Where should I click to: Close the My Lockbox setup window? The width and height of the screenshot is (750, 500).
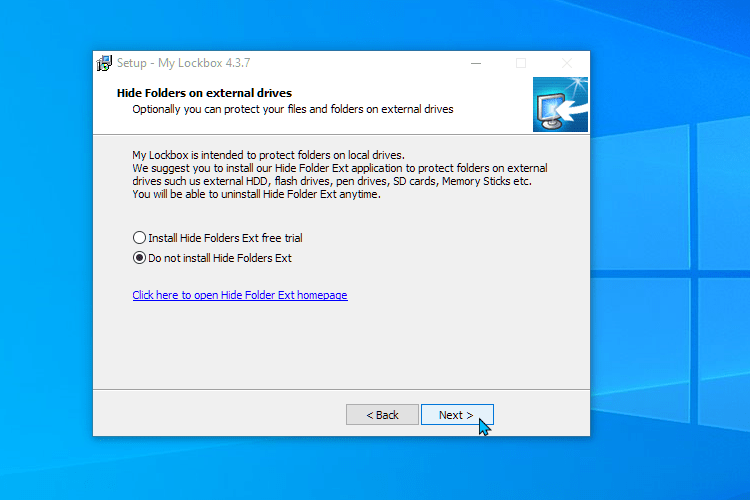point(567,63)
